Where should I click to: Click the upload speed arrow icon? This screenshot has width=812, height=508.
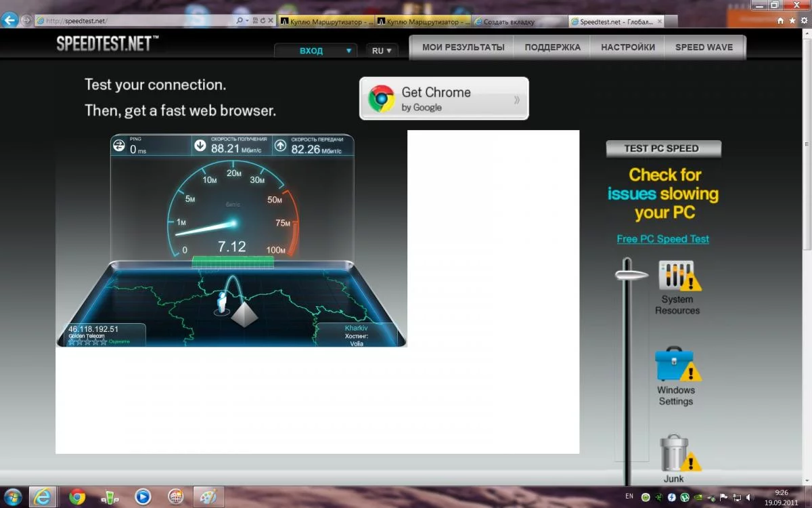280,145
